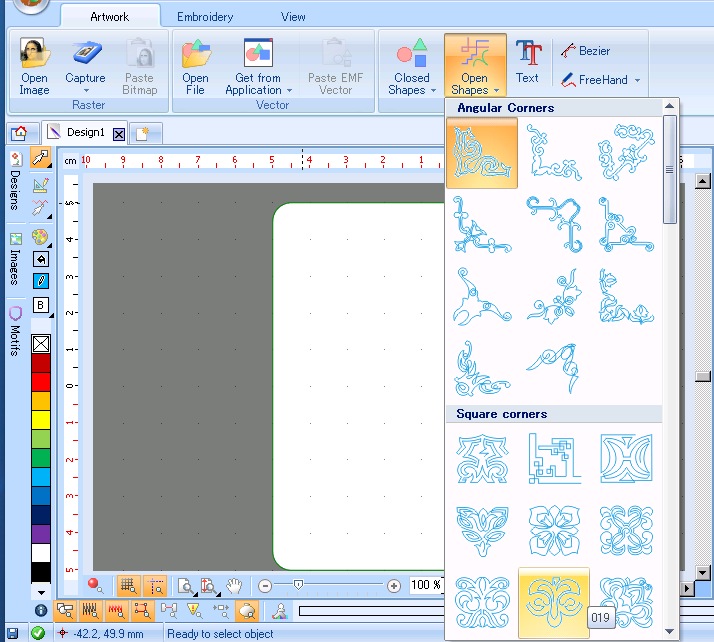This screenshot has height=642, width=714.
Task: Open the Images side panel
Action: coord(15,260)
